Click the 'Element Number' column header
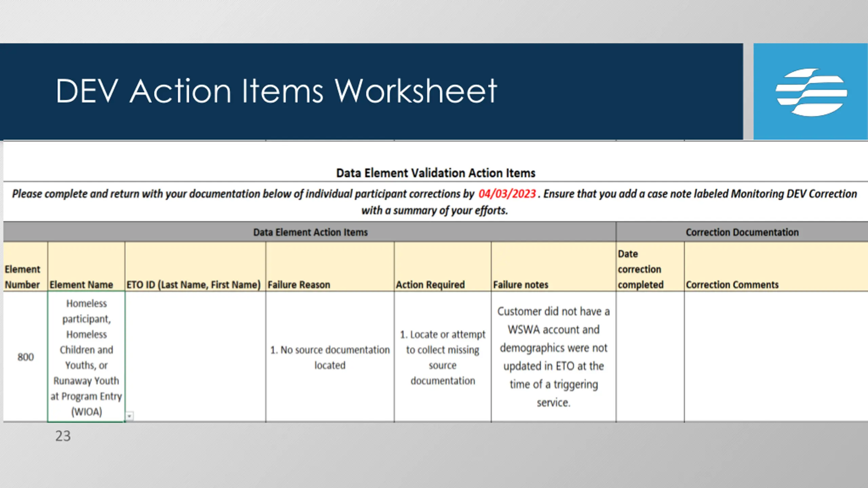 [x=25, y=267]
